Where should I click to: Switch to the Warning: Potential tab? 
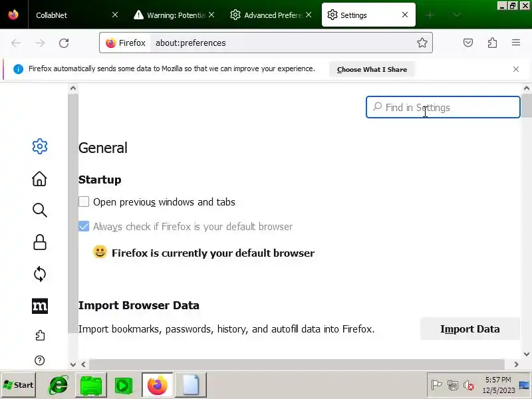174,15
